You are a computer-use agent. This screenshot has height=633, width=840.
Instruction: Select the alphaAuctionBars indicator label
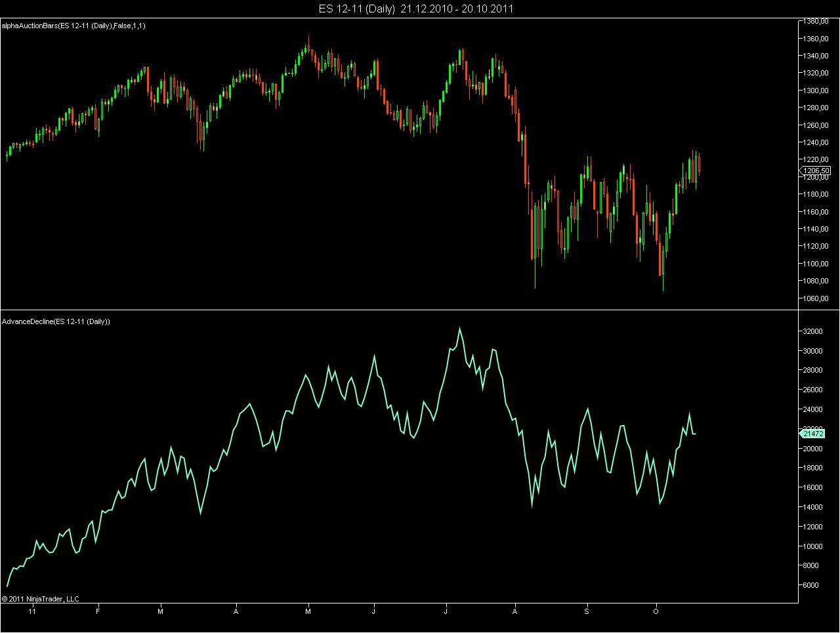coord(74,26)
